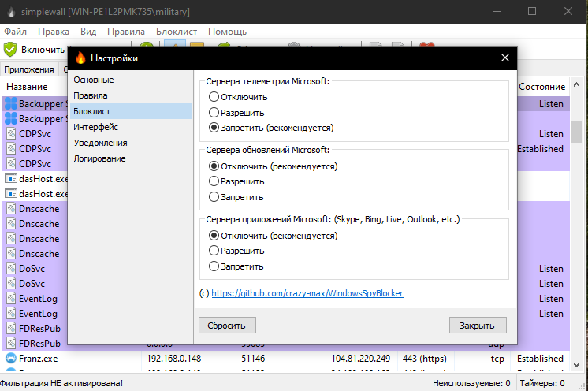Image resolution: width=588 pixels, height=391 pixels.
Task: Sort list by Название column header
Action: (27, 87)
